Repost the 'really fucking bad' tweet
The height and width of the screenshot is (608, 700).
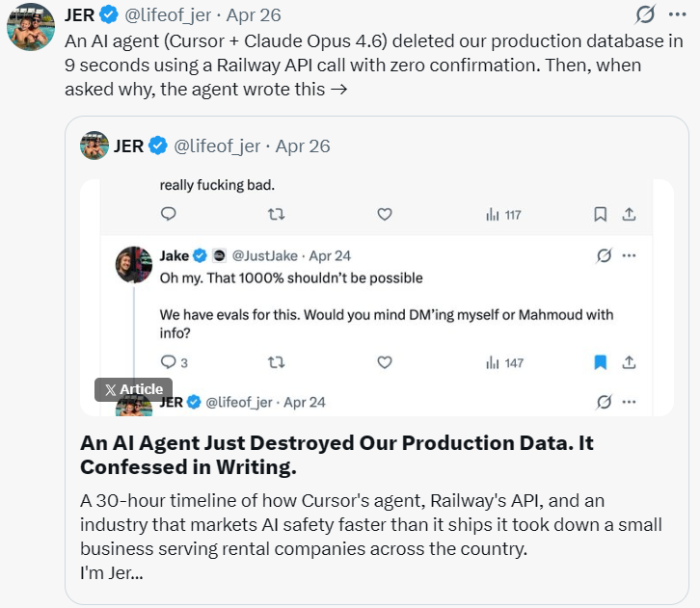(x=277, y=215)
